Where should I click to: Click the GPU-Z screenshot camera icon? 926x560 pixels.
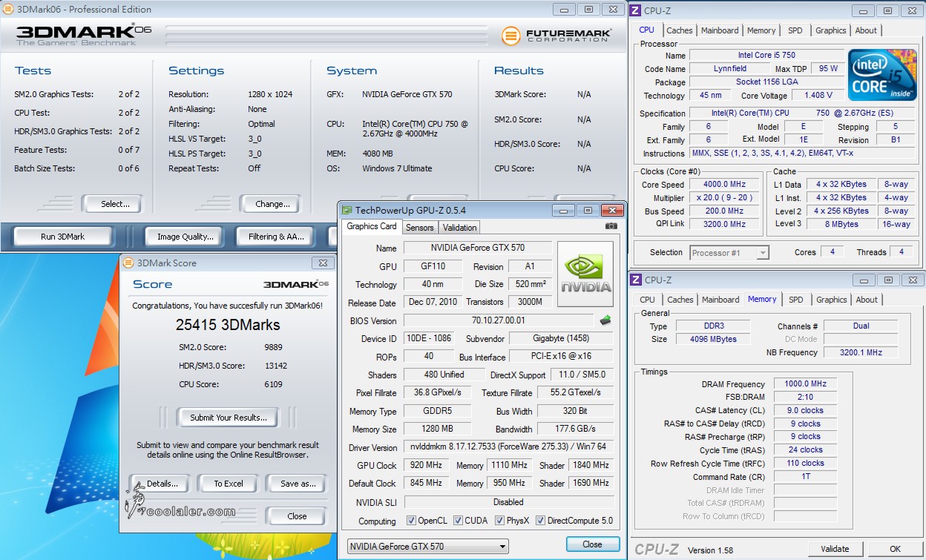[x=611, y=226]
